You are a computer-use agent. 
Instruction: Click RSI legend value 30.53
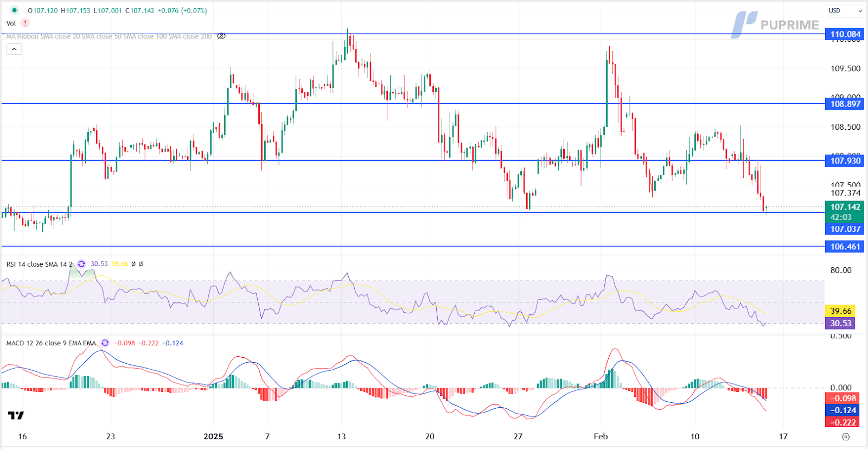pyautogui.click(x=99, y=264)
